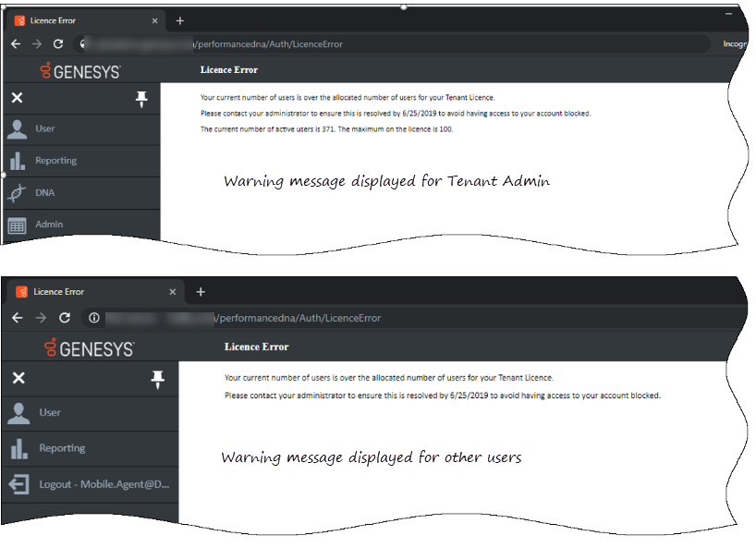Click the User silhouette icon in top sidebar
This screenshot has width=756, height=548.
click(x=18, y=129)
